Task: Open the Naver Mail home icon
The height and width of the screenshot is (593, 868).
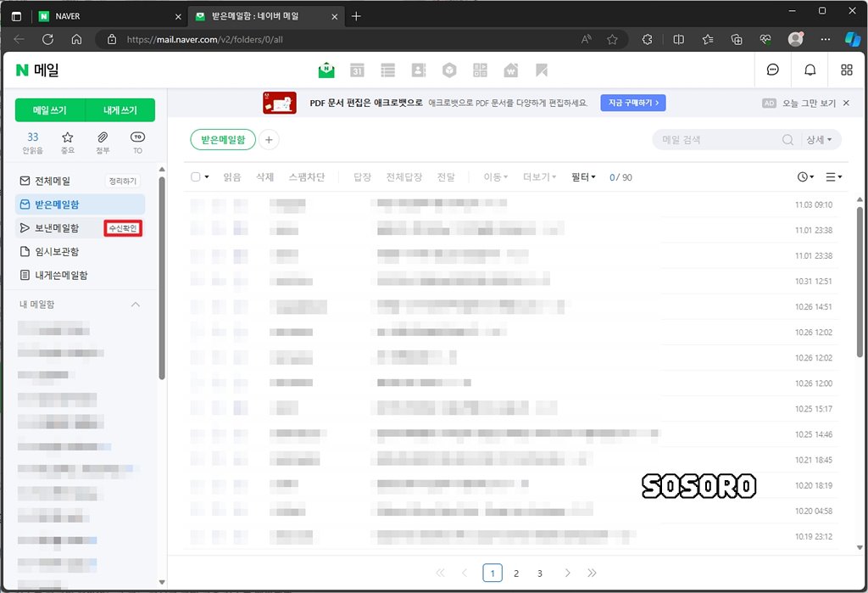Action: pyautogui.click(x=326, y=70)
